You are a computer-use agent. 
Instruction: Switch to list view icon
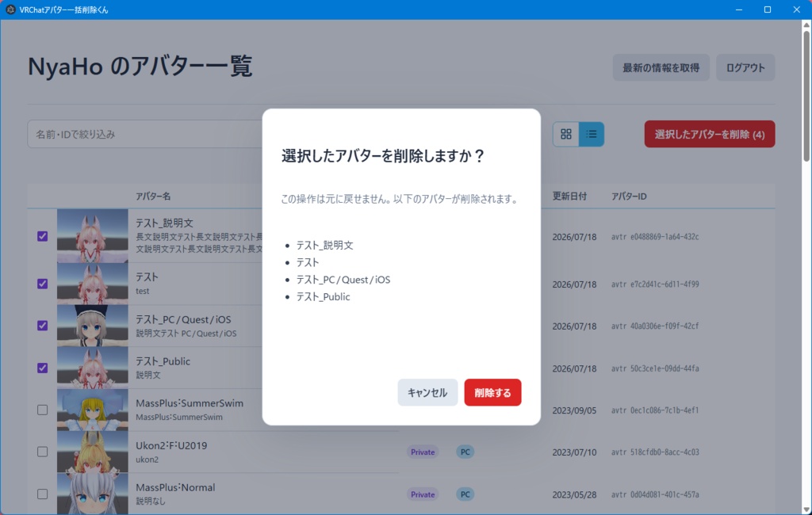click(592, 134)
